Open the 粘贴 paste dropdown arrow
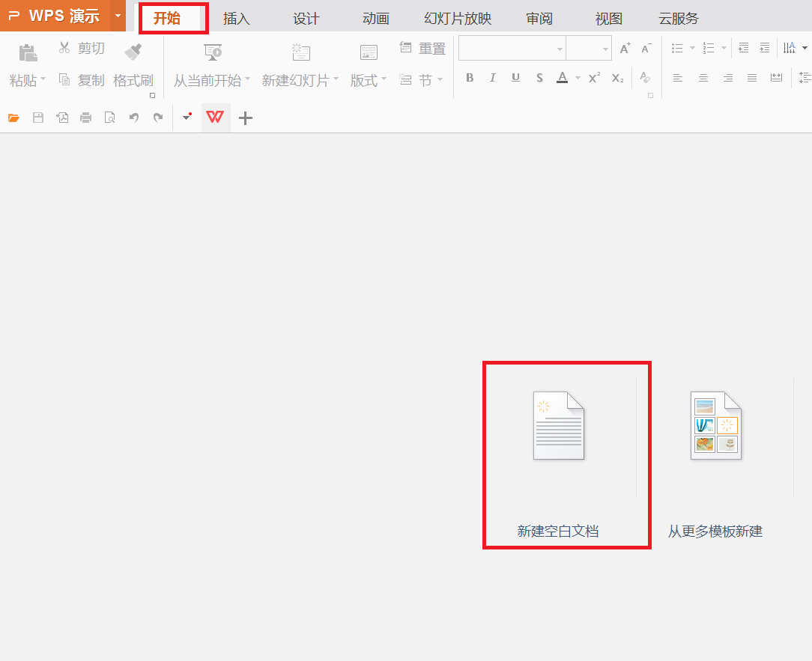 43,79
